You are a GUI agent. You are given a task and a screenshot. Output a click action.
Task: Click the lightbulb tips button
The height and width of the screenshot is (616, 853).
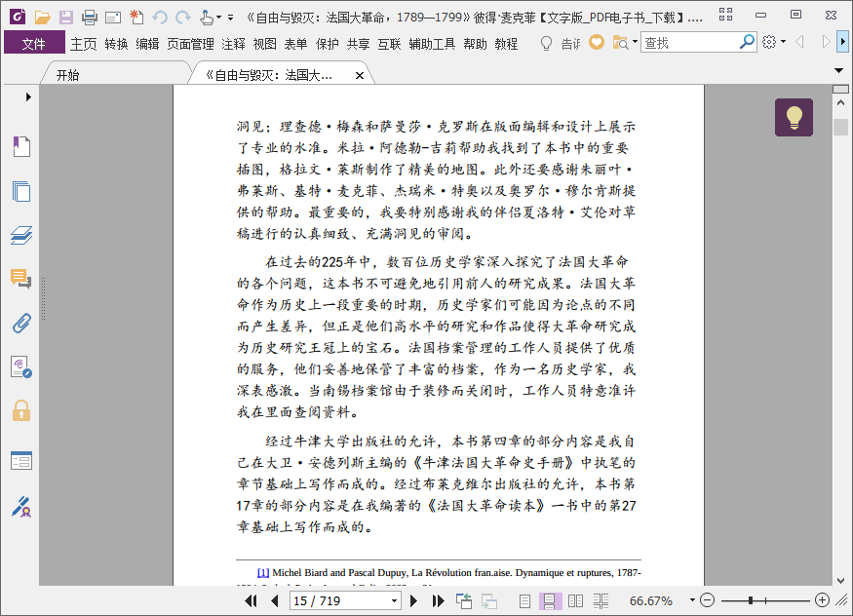point(794,117)
